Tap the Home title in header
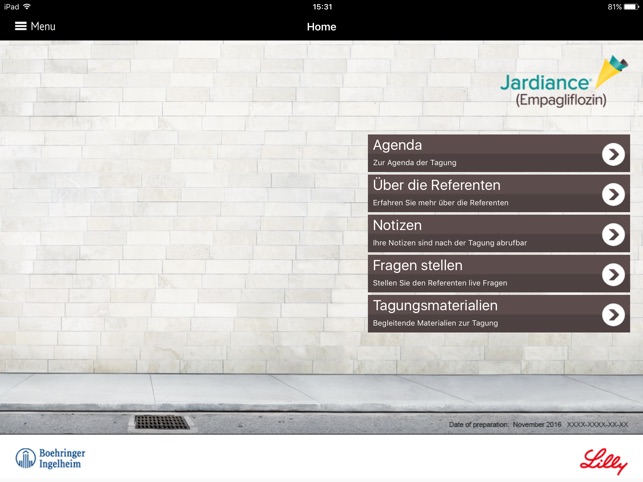 [x=322, y=27]
